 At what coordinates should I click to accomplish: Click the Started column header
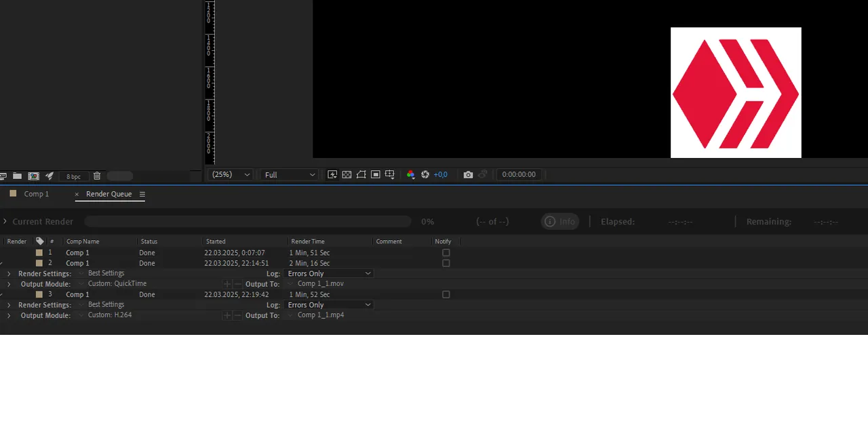216,241
